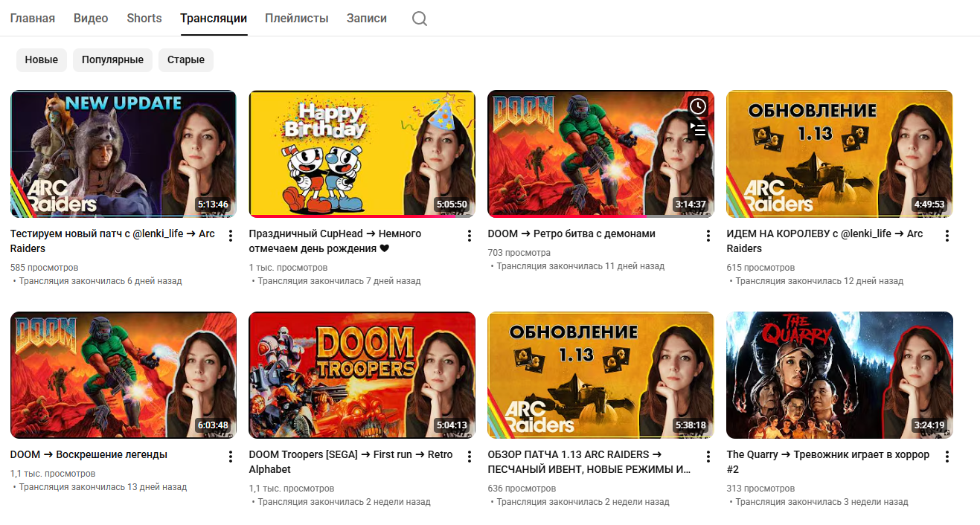Click the 1 тыс. просмотров text
The image size is (980, 525).
coord(288,268)
